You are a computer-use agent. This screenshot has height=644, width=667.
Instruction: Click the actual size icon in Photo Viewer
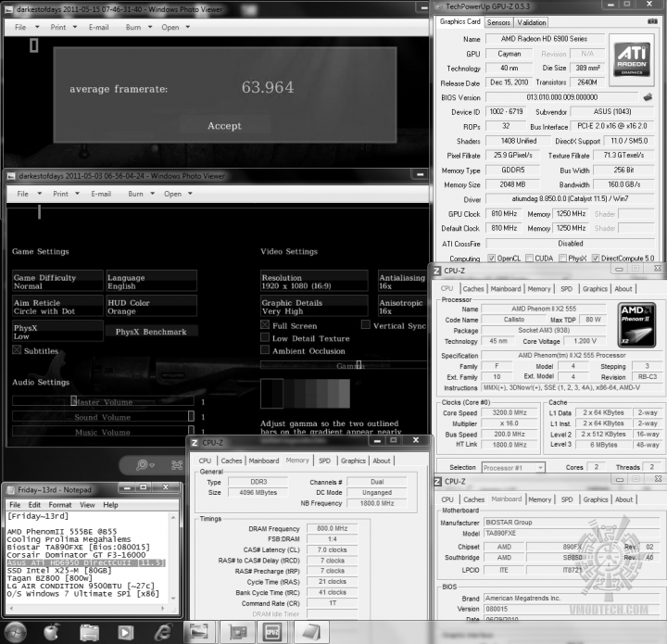tap(177, 465)
